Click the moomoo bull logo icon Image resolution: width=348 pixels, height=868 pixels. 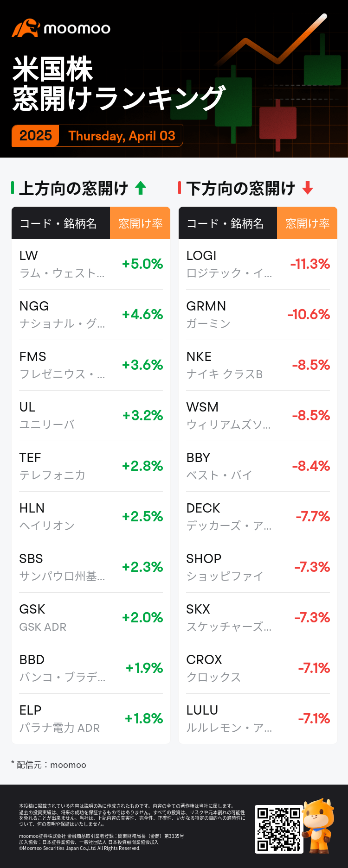[25, 28]
